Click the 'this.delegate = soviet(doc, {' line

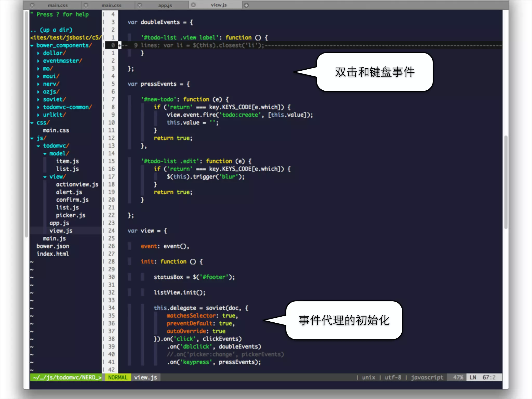pyautogui.click(x=201, y=308)
